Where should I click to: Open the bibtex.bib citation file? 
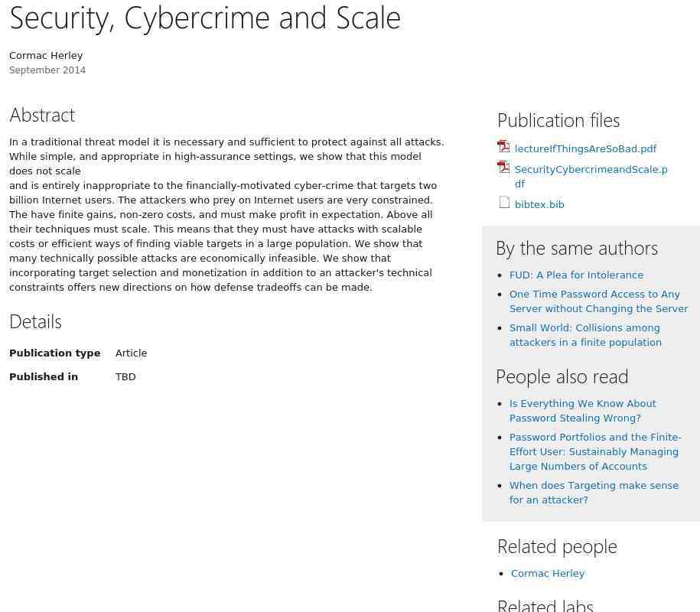point(539,205)
